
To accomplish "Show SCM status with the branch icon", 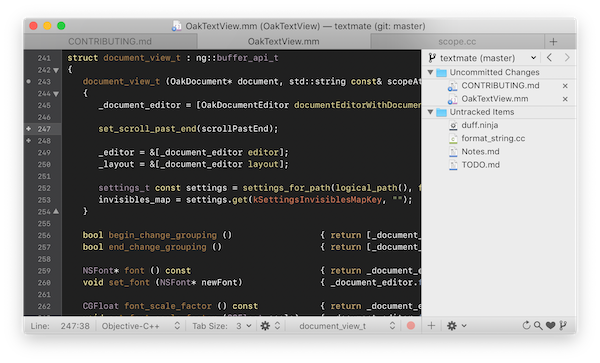I will (x=563, y=326).
